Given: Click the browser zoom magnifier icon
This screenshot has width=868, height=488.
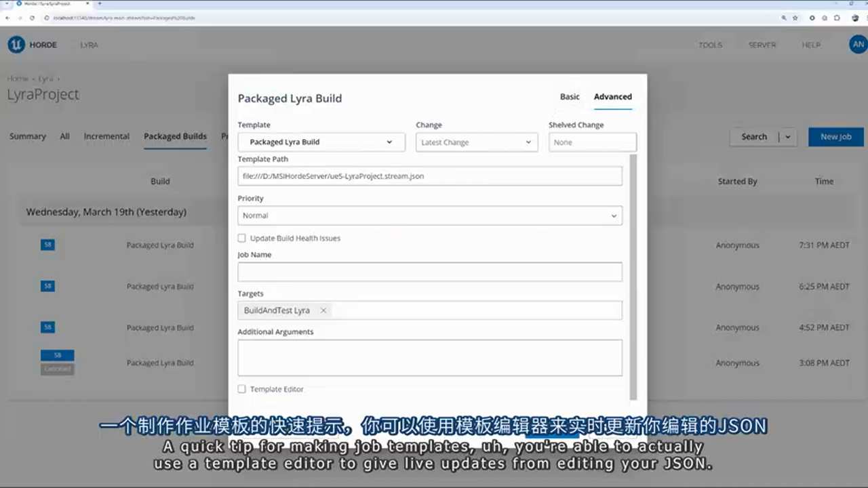Looking at the screenshot, I should (784, 18).
